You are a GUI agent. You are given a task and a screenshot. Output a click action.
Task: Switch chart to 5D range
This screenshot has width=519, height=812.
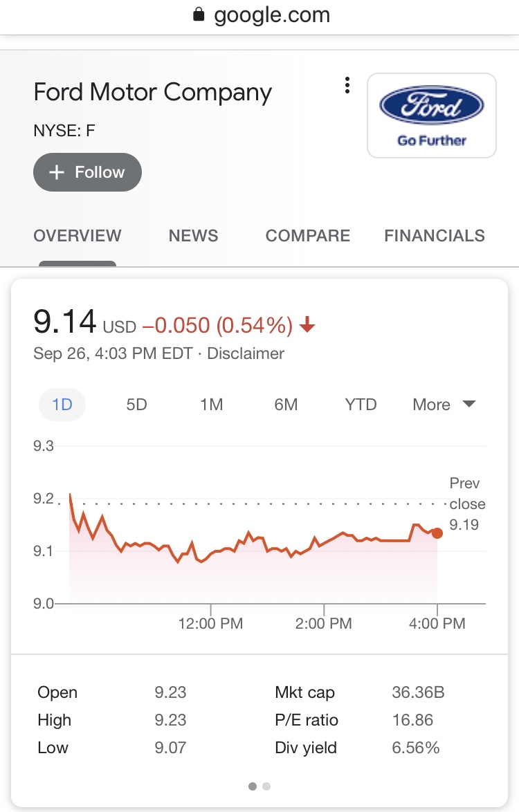tap(137, 405)
